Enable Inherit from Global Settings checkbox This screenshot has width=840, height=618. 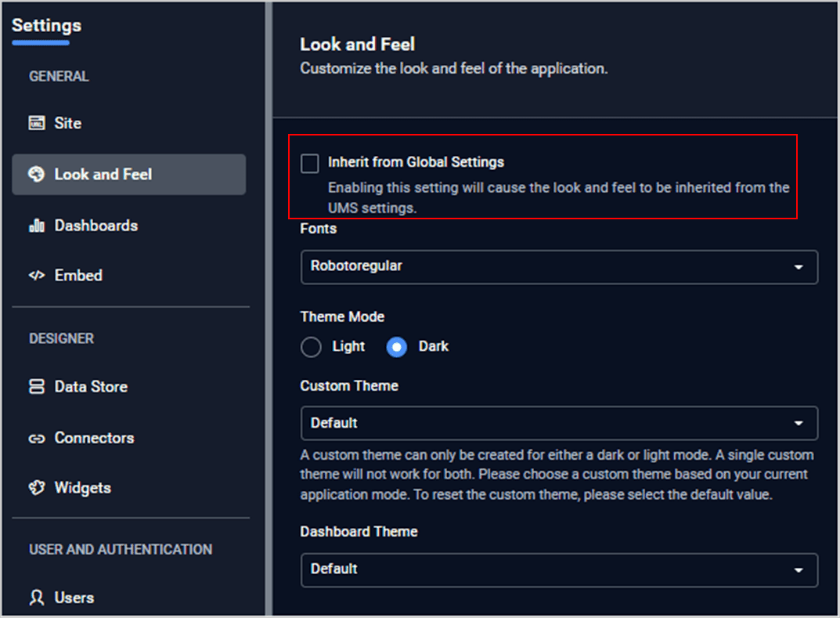(310, 163)
